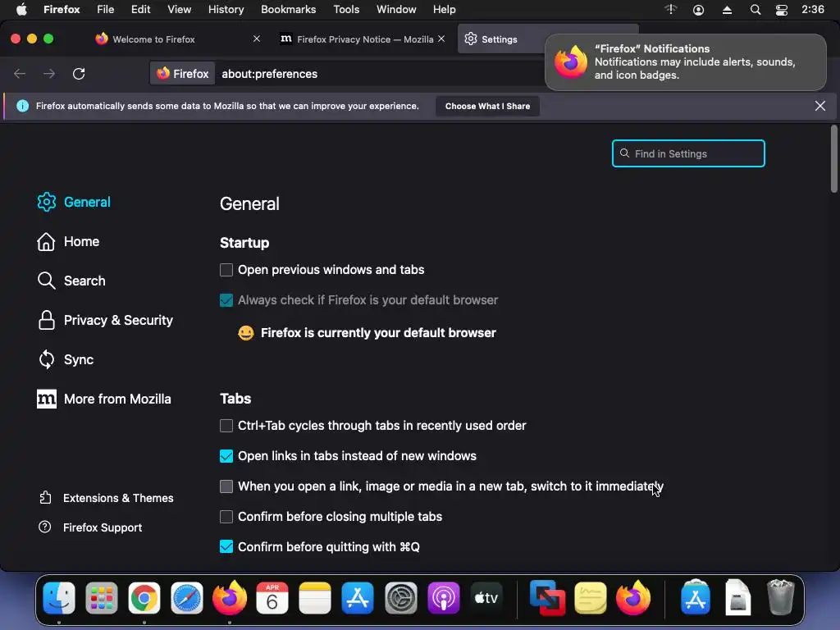Open Google Chrome from the dock

144,598
